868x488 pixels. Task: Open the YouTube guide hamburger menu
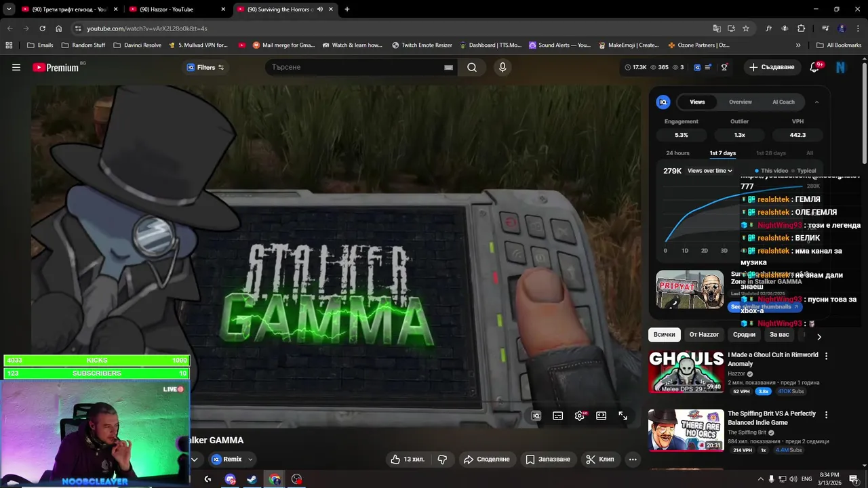(x=16, y=67)
